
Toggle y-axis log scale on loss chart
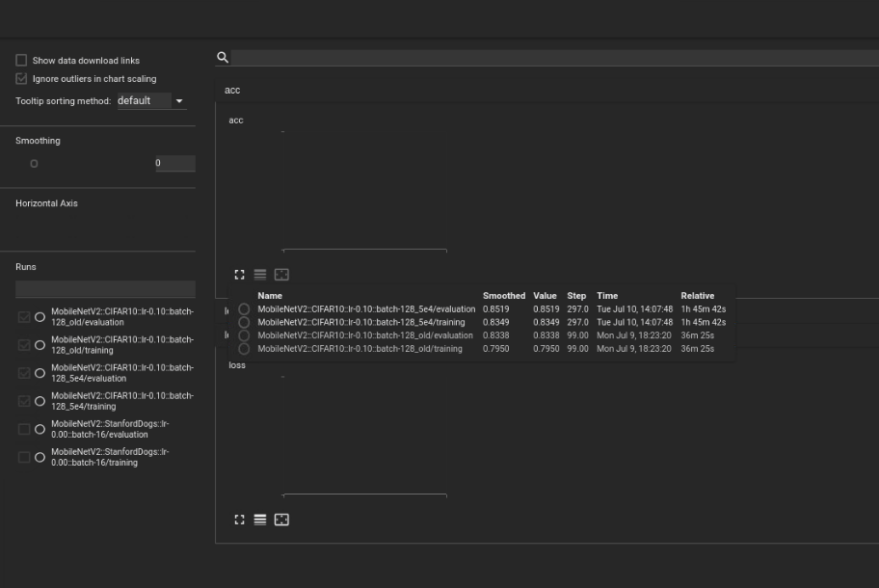[x=260, y=520]
